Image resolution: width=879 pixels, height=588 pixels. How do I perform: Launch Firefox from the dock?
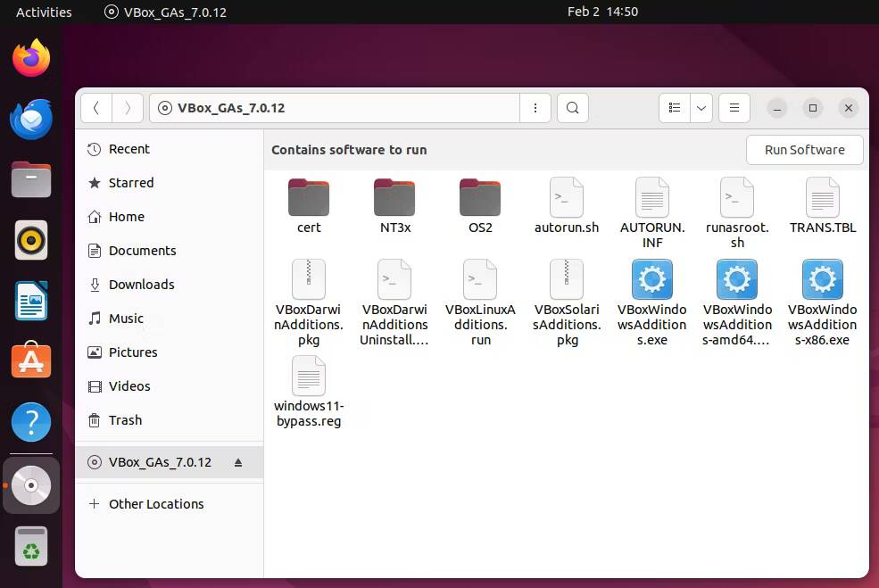click(31, 57)
